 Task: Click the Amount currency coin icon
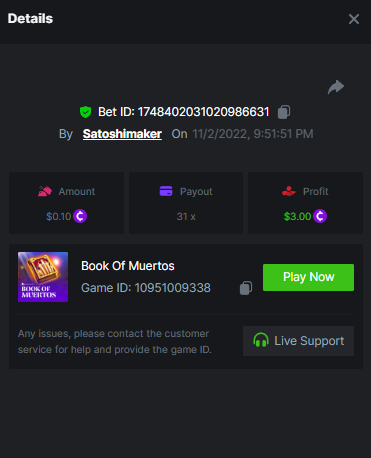(80, 216)
